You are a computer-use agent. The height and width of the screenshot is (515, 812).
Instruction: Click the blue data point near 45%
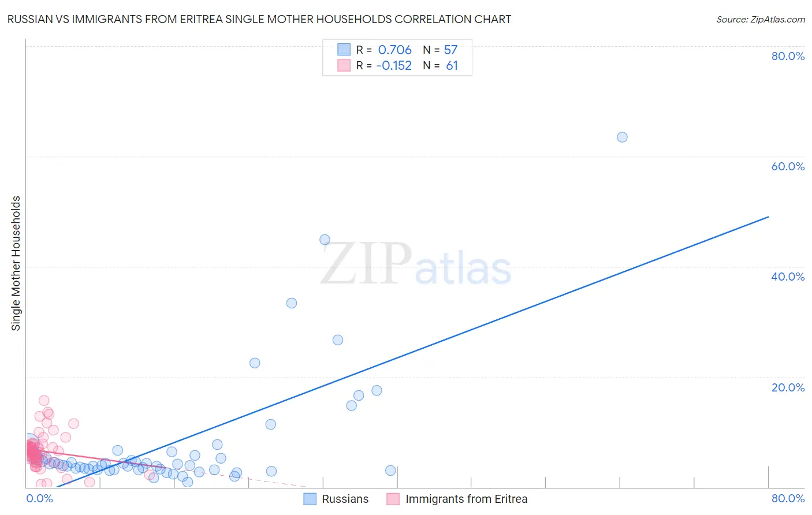(x=325, y=240)
